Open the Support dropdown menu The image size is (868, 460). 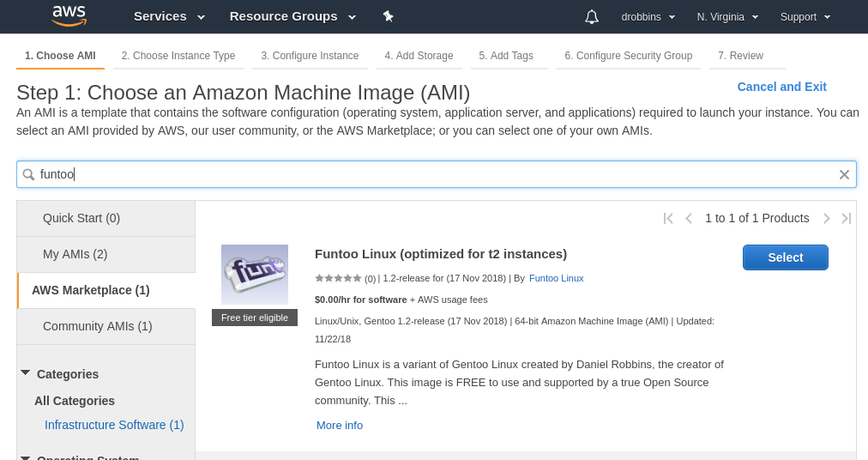(805, 17)
